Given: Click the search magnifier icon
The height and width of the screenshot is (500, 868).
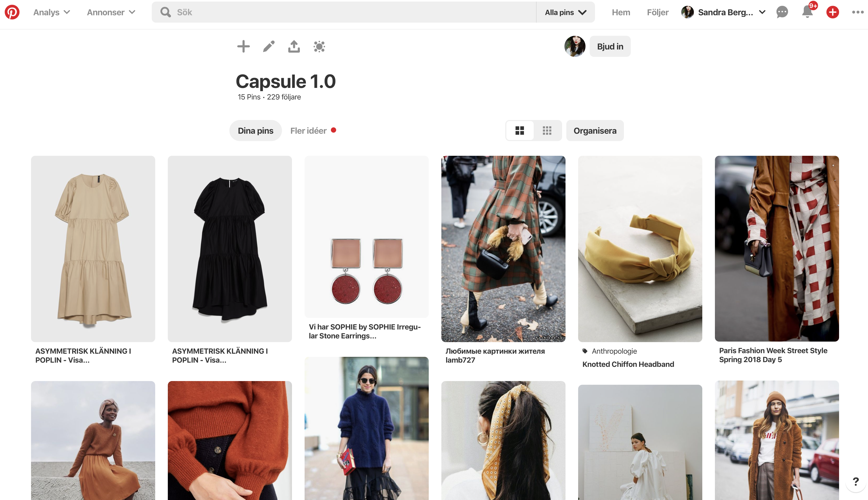Looking at the screenshot, I should 166,12.
